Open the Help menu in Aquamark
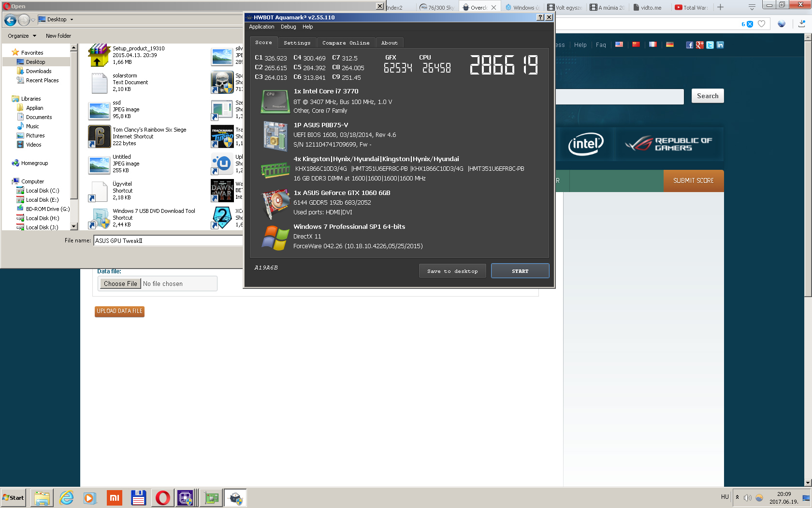 (x=308, y=27)
